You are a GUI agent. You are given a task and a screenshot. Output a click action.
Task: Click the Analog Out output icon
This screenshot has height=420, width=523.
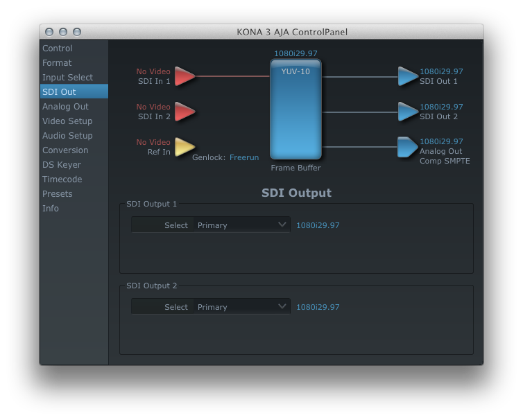(407, 147)
